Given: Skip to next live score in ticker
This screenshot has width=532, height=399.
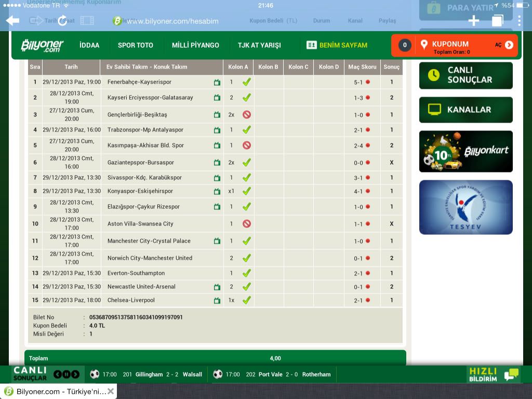Looking at the screenshot, I should pos(75,374).
